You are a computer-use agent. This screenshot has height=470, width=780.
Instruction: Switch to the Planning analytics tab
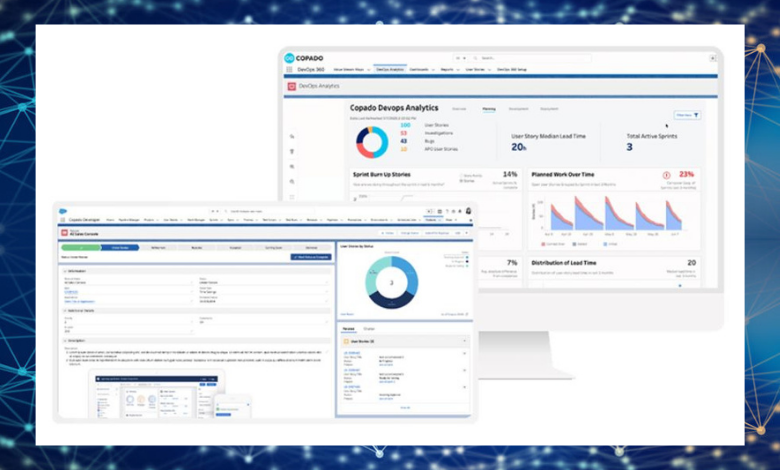[x=489, y=109]
